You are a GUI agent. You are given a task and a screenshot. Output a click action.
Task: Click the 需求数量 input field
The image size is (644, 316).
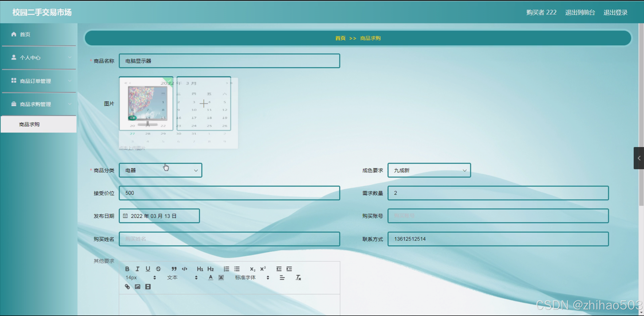[x=498, y=193]
